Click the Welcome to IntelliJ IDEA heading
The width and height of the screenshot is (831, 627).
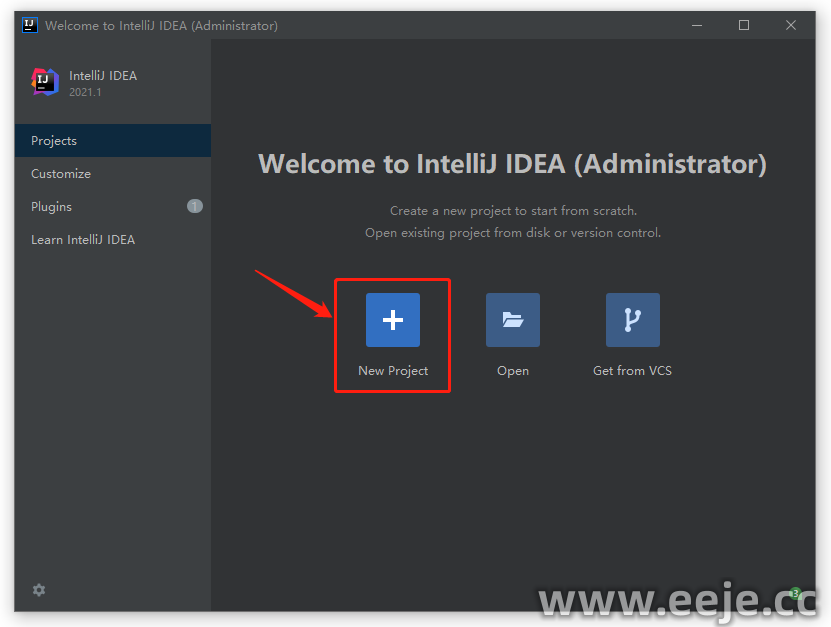point(512,164)
